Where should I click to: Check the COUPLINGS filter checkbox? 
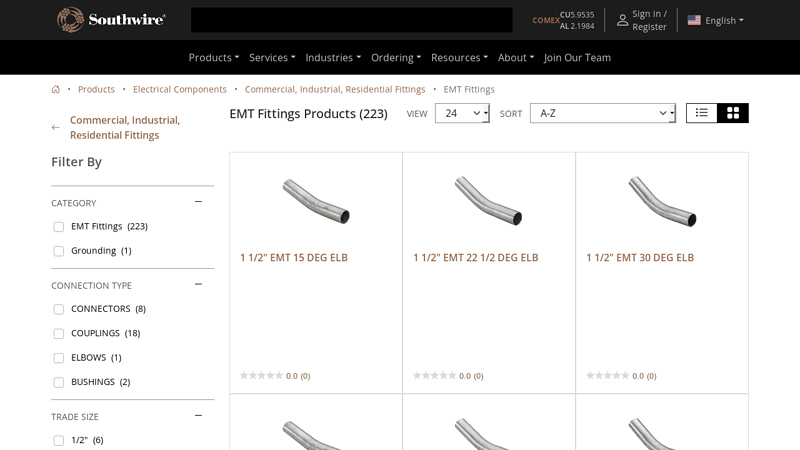click(59, 333)
